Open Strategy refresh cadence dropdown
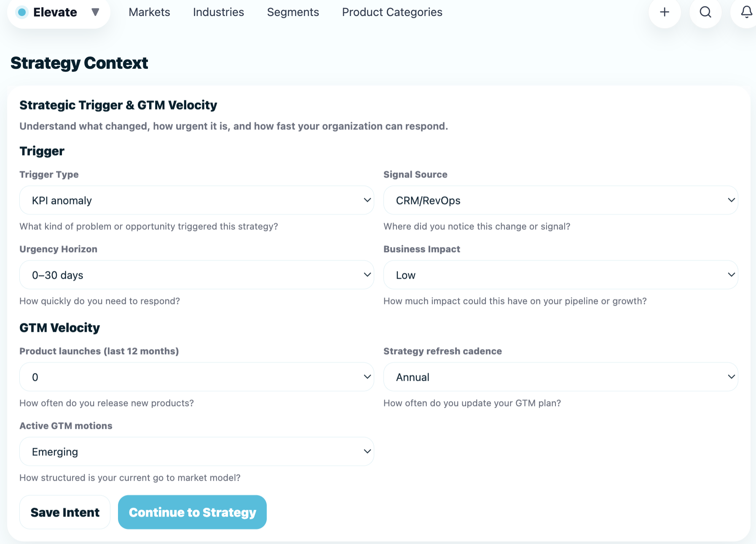Screen dimensions: 756x544 pos(560,377)
